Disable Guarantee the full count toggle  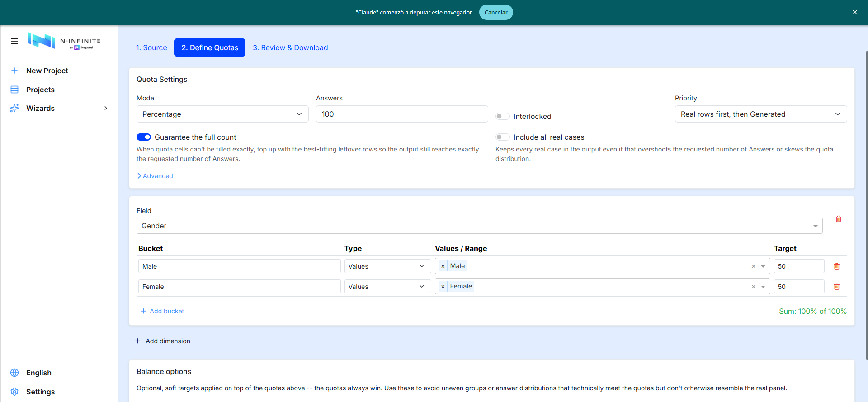(144, 137)
